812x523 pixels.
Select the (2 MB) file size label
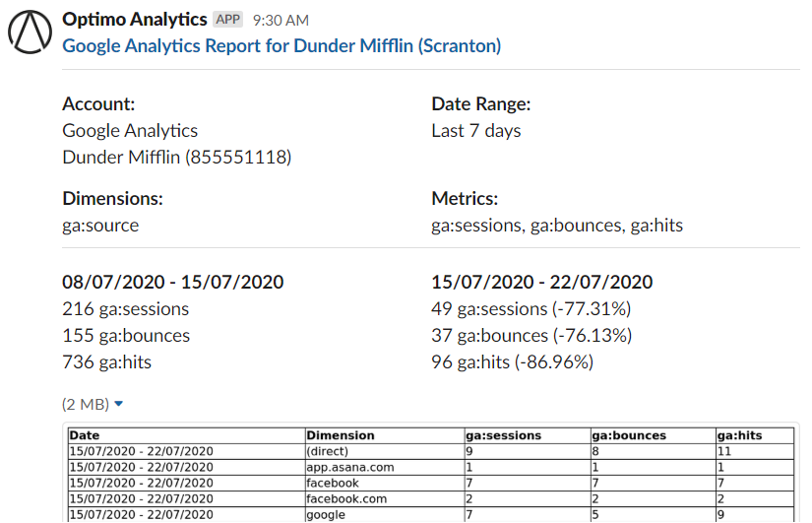pyautogui.click(x=86, y=404)
